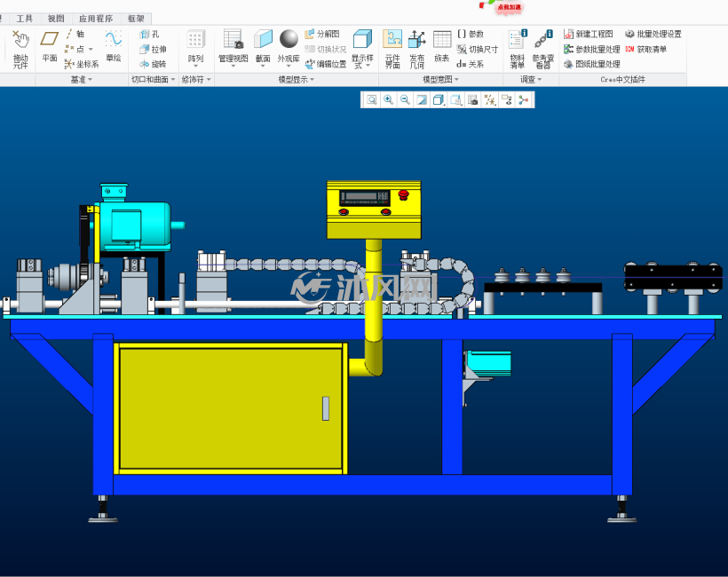Click Refit in the graphics toolbar
The width and height of the screenshot is (728, 577).
pyautogui.click(x=371, y=99)
